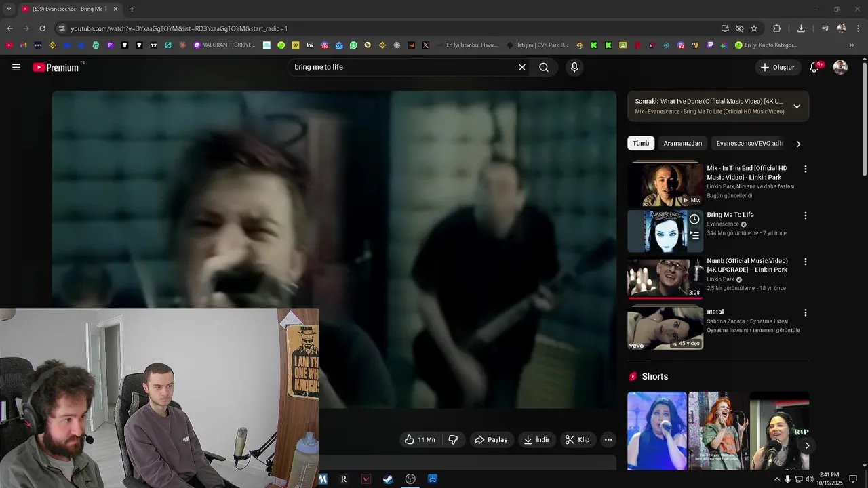The image size is (868, 488).
Task: Close the Evanescence YouTube tab
Action: coord(115,9)
